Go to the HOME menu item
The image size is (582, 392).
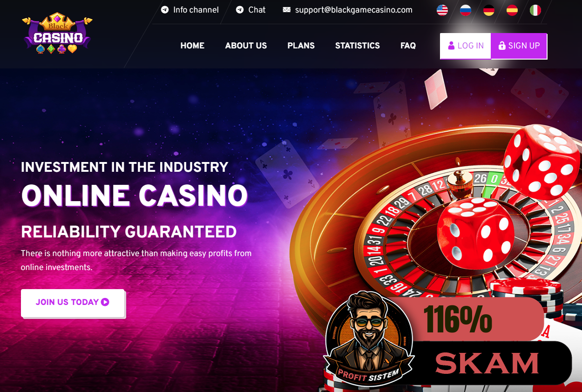(192, 46)
